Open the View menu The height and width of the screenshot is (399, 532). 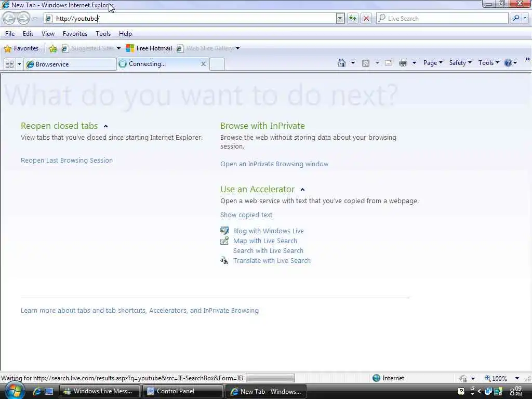click(48, 34)
